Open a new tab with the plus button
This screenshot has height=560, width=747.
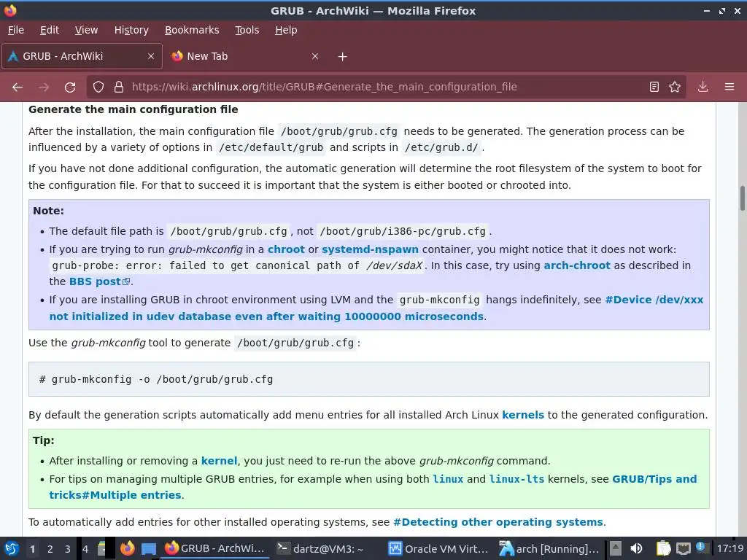coord(343,57)
